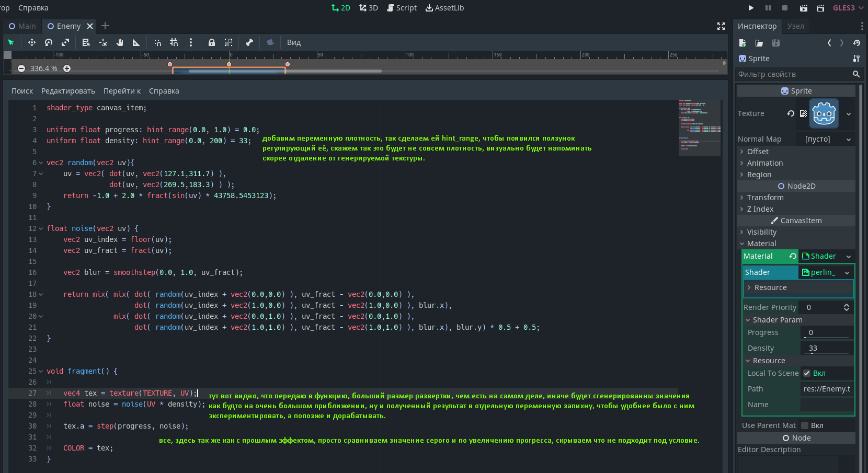Toggle distraction-free fullscreen mode
The image size is (868, 473).
click(721, 26)
